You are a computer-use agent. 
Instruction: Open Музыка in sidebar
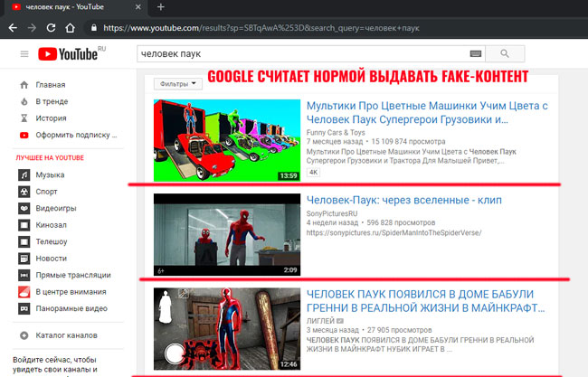[x=24, y=174]
